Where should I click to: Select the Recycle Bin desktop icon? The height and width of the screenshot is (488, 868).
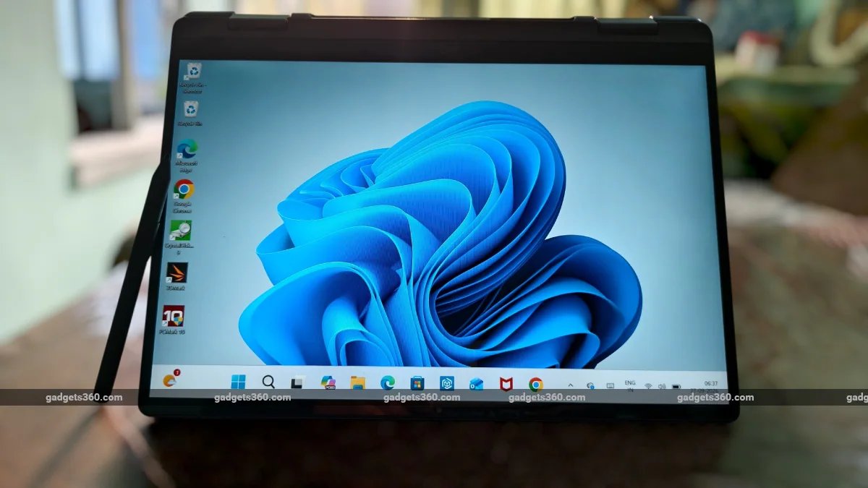pos(191,114)
